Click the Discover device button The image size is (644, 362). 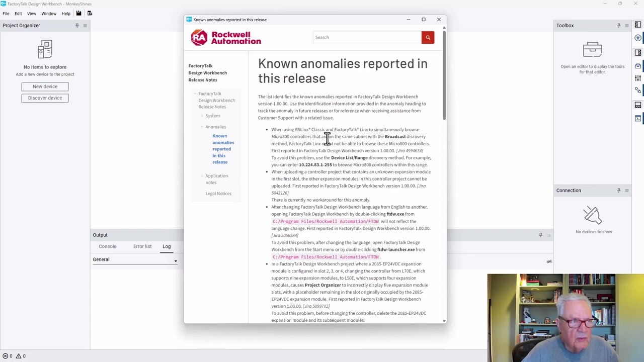point(45,98)
